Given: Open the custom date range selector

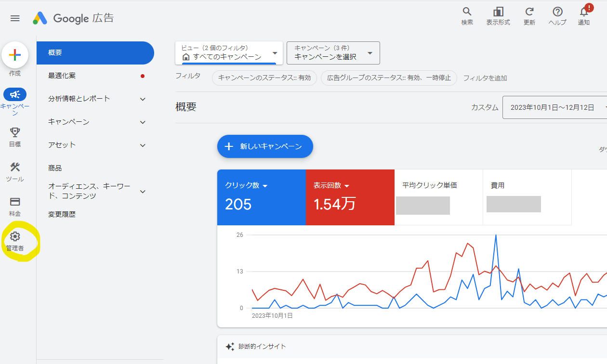Looking at the screenshot, I should (554, 107).
